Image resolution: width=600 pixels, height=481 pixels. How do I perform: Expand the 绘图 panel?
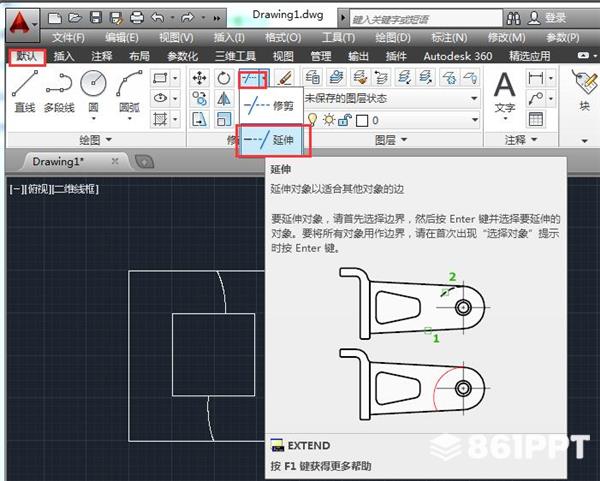click(95, 140)
